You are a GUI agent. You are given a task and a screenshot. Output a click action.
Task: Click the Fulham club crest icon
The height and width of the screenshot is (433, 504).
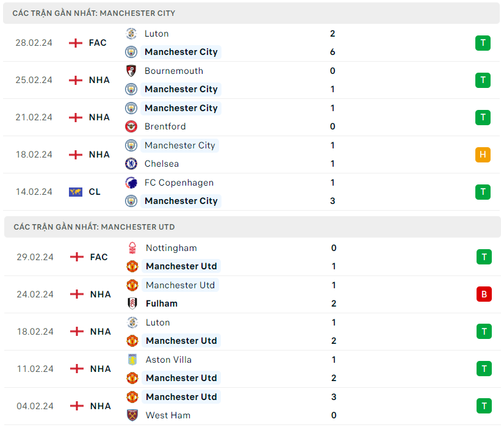(x=132, y=304)
